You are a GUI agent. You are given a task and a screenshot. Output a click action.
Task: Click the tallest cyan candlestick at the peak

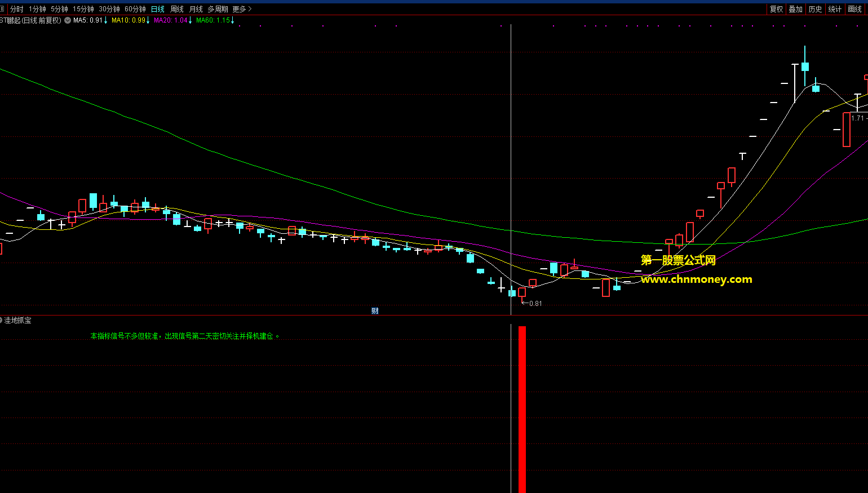coord(805,66)
